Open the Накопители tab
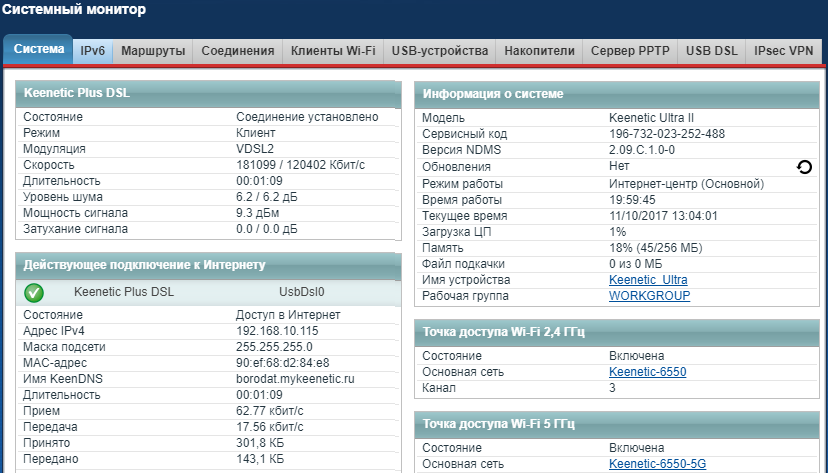Screen dimensions: 828x473 tap(539, 50)
